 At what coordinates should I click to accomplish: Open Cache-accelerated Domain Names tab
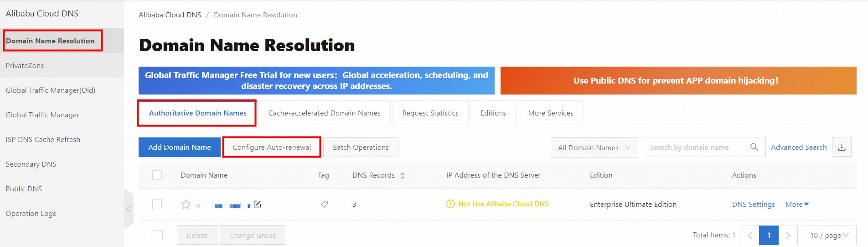(x=324, y=113)
